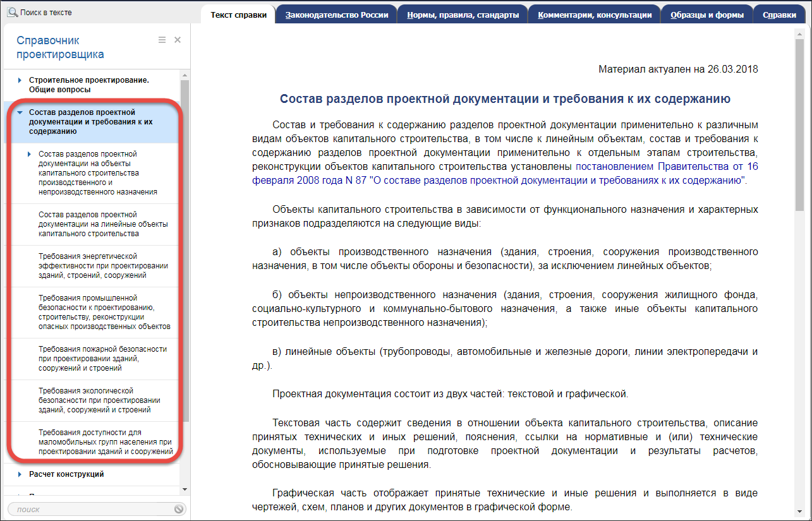Open the Справки tab
Viewport: 812px width, 521px height.
779,15
